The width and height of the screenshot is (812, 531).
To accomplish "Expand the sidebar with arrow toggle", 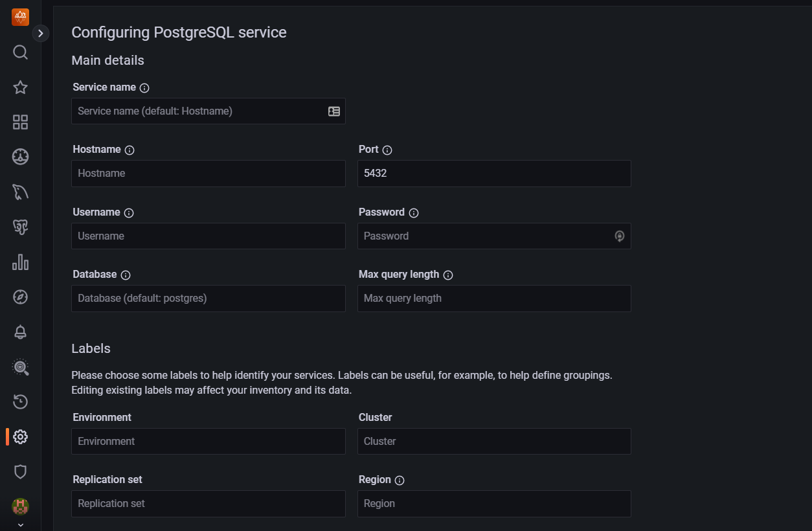I will click(41, 33).
